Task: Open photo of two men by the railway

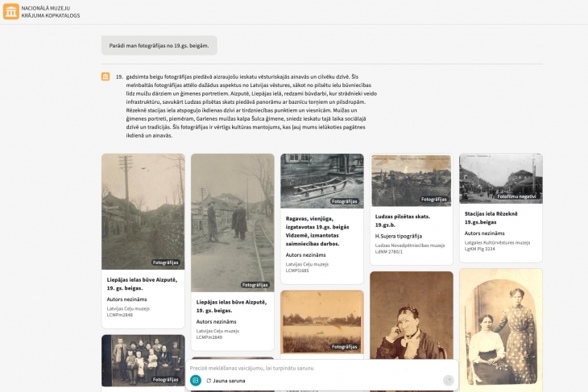Action: click(x=233, y=223)
